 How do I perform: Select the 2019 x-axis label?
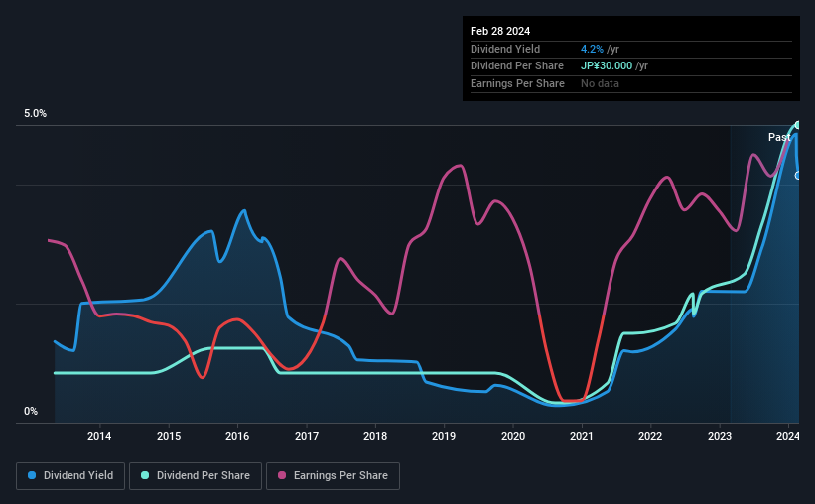pos(444,436)
